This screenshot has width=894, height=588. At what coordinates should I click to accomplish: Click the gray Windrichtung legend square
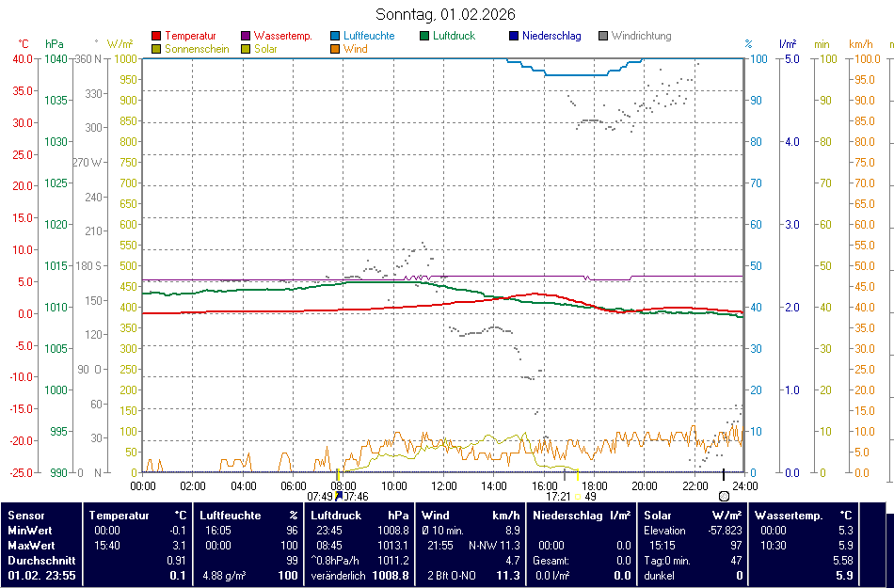tap(603, 37)
